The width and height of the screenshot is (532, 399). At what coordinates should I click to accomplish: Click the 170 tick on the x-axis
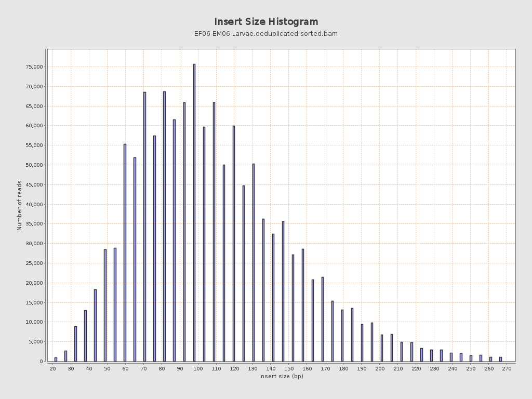coord(325,369)
